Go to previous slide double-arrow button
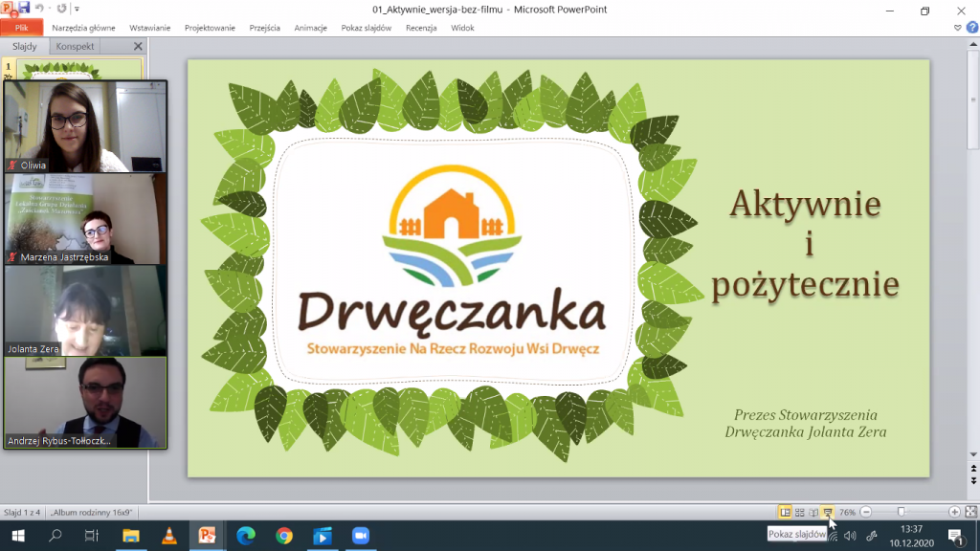Viewport: 980px width, 551px height. [x=973, y=469]
